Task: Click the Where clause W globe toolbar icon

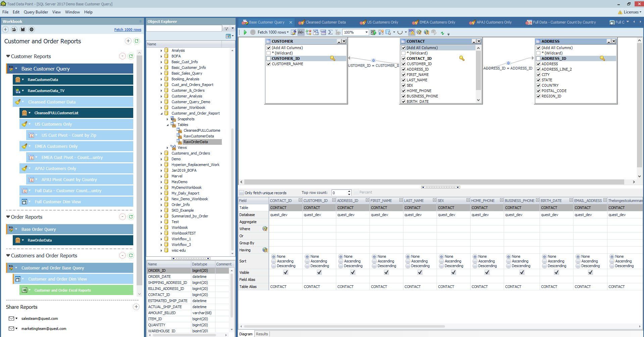Action: (x=419, y=32)
